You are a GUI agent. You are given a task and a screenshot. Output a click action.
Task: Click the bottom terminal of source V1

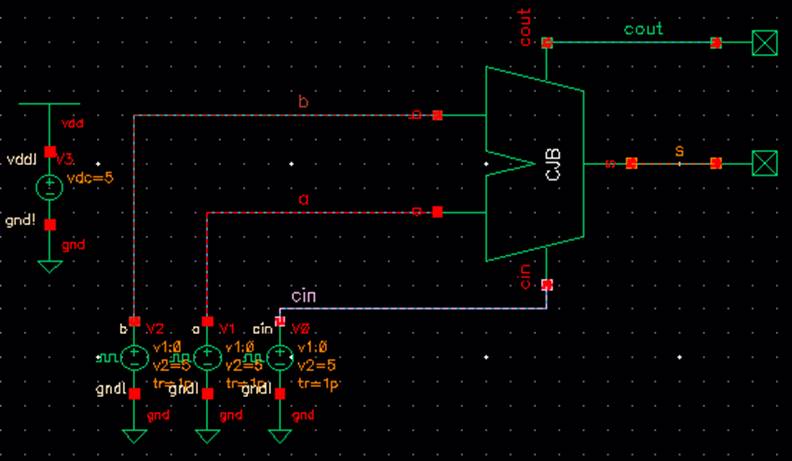(207, 394)
